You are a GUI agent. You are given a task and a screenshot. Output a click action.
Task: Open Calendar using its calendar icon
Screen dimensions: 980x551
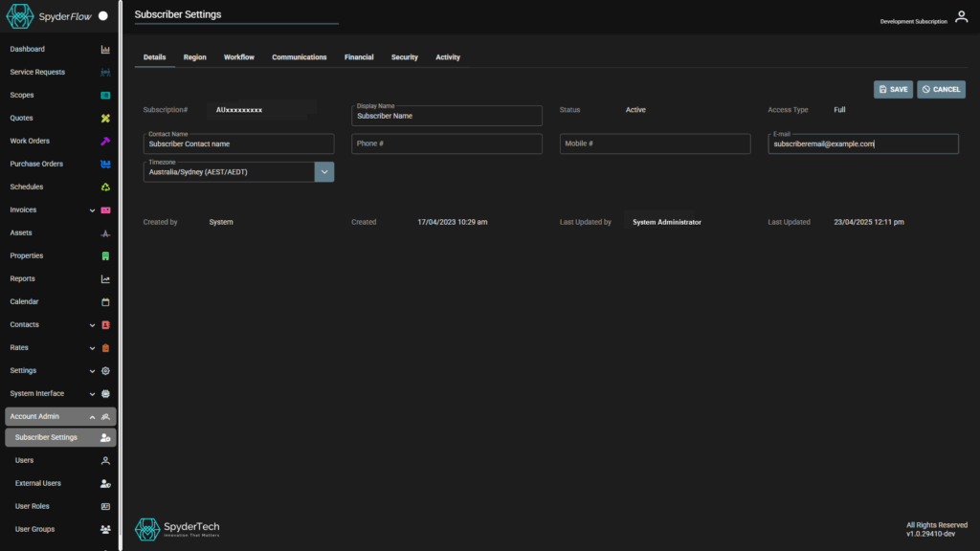(105, 302)
